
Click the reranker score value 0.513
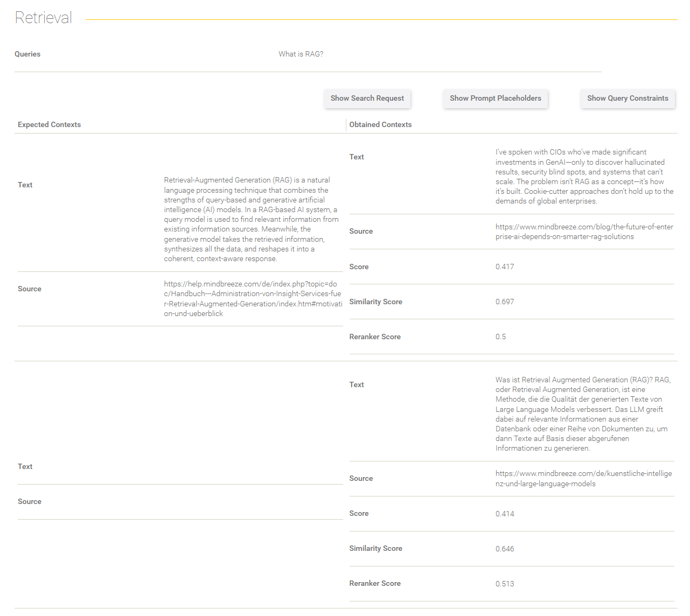[505, 584]
